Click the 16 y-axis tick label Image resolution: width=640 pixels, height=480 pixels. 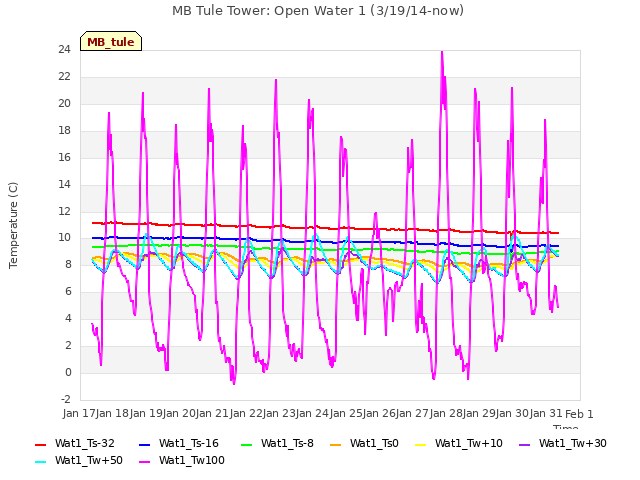64,158
